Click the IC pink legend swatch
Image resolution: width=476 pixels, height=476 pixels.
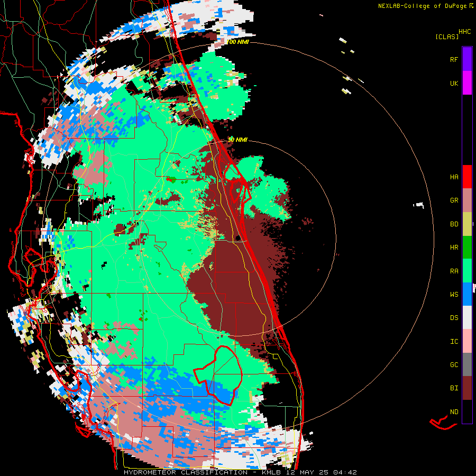click(467, 341)
